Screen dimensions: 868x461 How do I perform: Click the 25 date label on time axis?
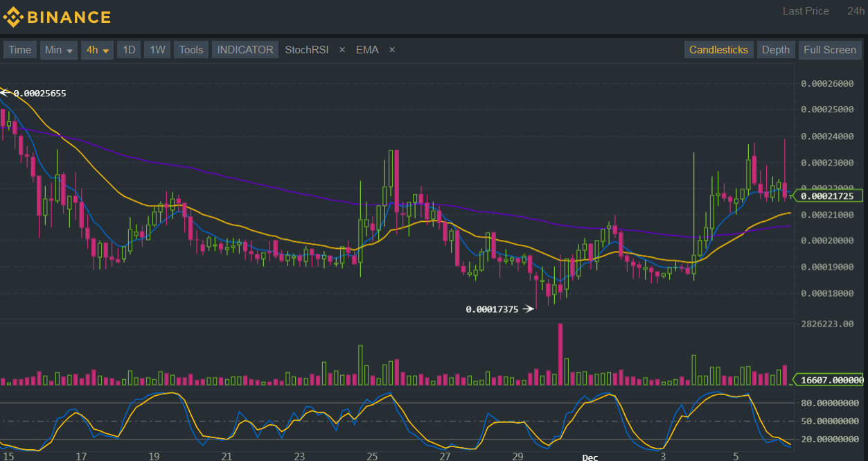(x=372, y=457)
